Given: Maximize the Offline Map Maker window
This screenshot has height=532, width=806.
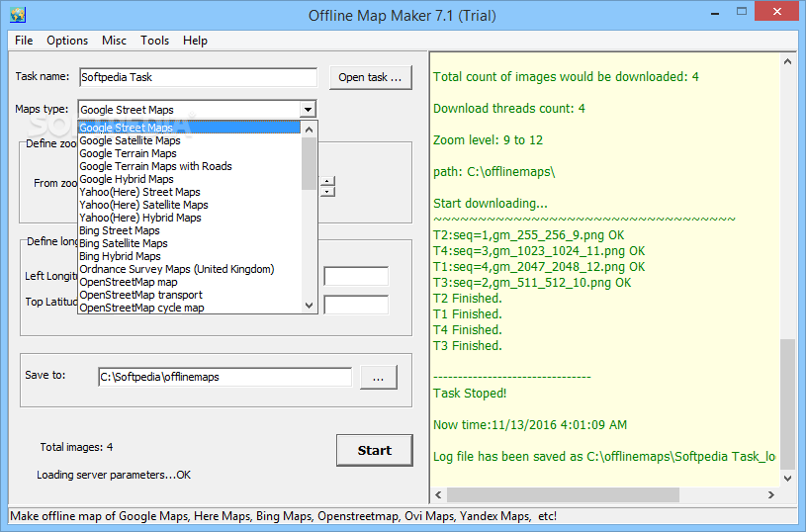Looking at the screenshot, I should [x=742, y=11].
